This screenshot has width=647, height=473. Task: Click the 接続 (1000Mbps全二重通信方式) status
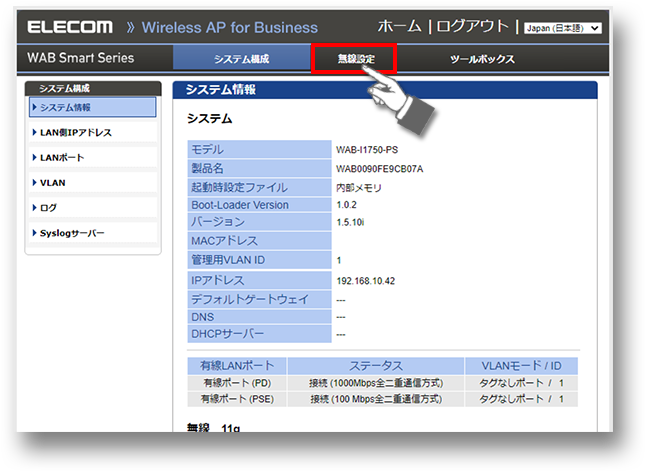376,383
